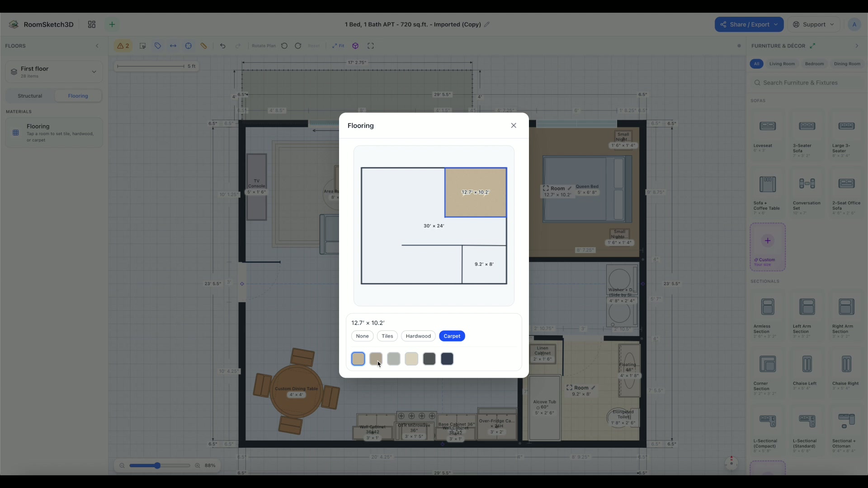Image resolution: width=868 pixels, height=488 pixels.
Task: Choose the Left Arm Section item
Action: point(807,315)
